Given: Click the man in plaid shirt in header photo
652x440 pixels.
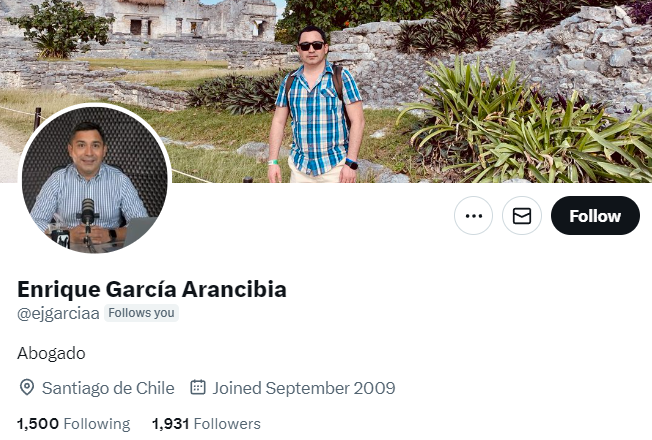Looking at the screenshot, I should coord(316,104).
